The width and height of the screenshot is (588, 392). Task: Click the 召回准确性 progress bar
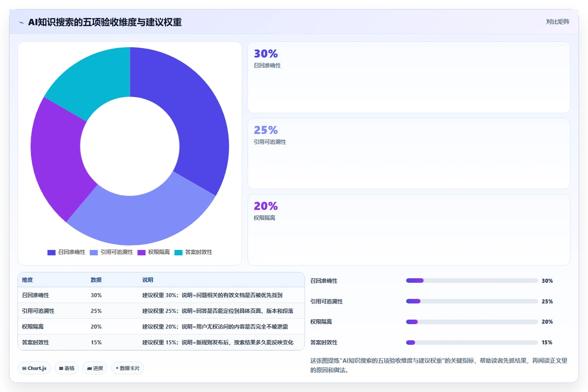point(472,281)
